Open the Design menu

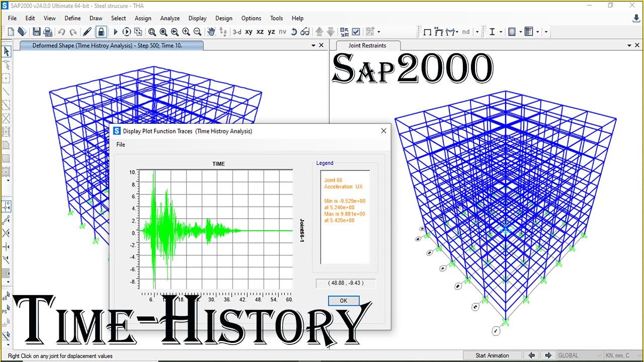point(224,18)
